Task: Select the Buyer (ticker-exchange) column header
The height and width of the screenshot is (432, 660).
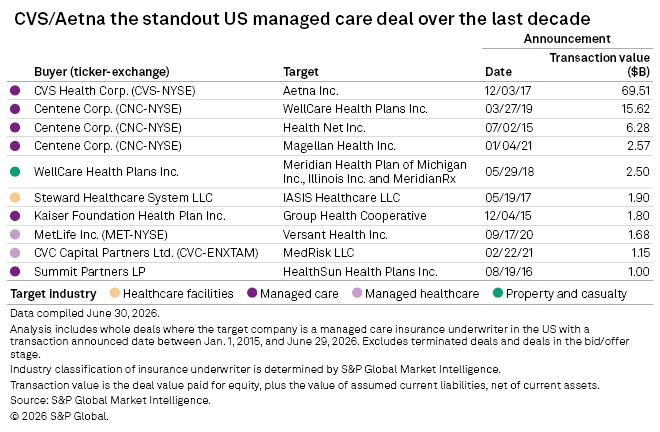Action: point(102,72)
